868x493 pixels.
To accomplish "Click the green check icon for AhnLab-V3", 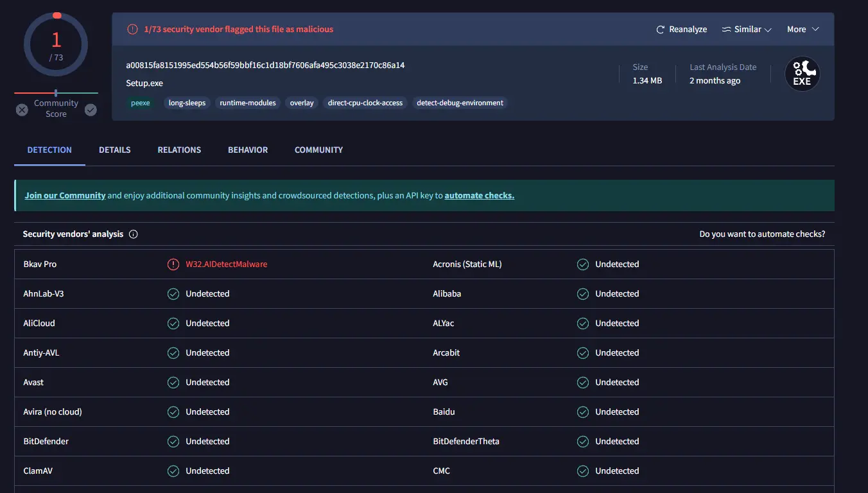I will (173, 294).
